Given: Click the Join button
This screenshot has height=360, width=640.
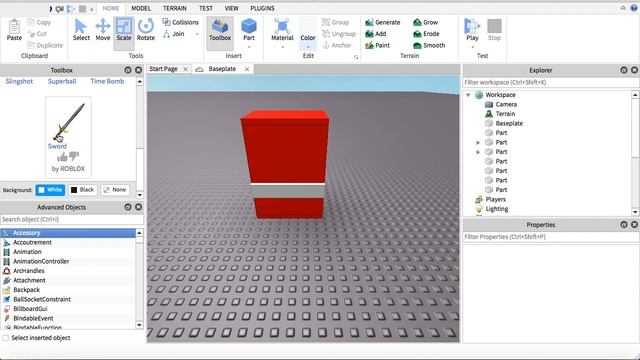Looking at the screenshot, I should click(174, 34).
